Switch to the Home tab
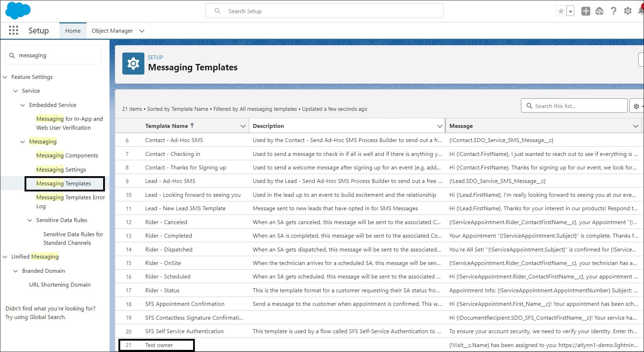 tap(73, 31)
